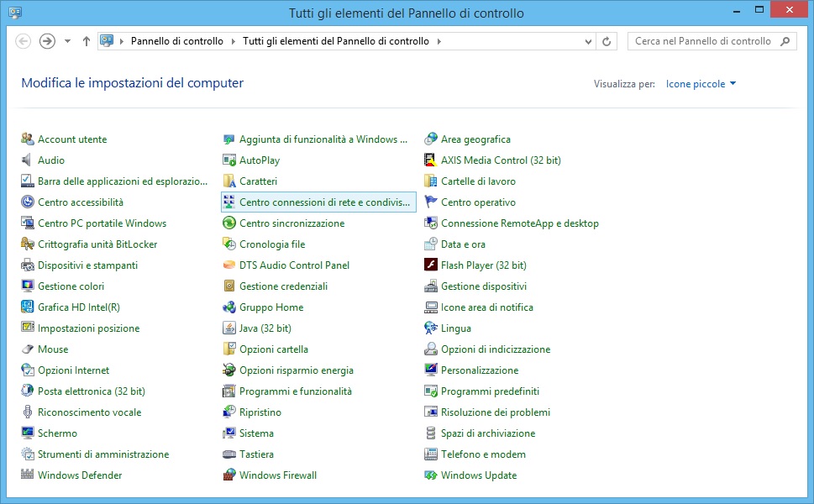Open the Icone piccole view dropdown
The width and height of the screenshot is (814, 504).
[701, 83]
